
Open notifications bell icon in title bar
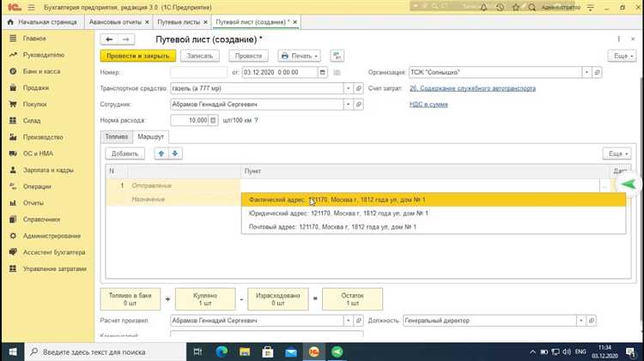(x=483, y=8)
